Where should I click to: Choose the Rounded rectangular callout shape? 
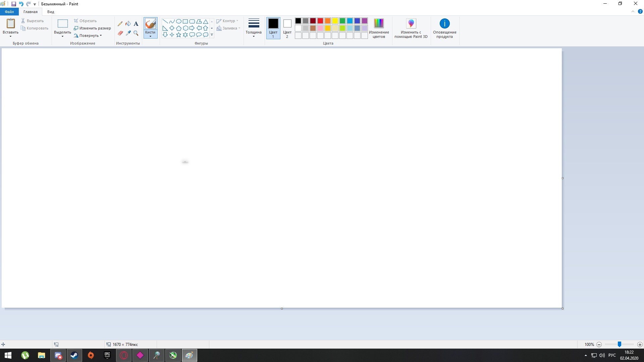point(192,35)
